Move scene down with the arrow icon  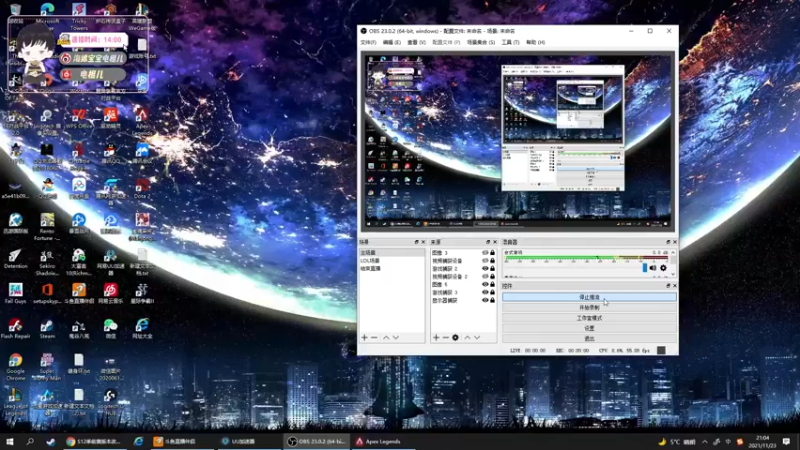click(396, 337)
